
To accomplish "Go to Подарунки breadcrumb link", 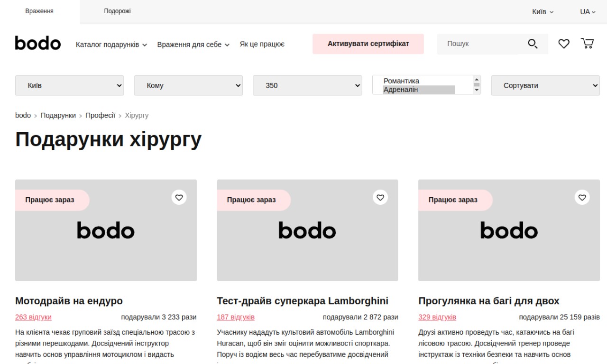I will 58,115.
